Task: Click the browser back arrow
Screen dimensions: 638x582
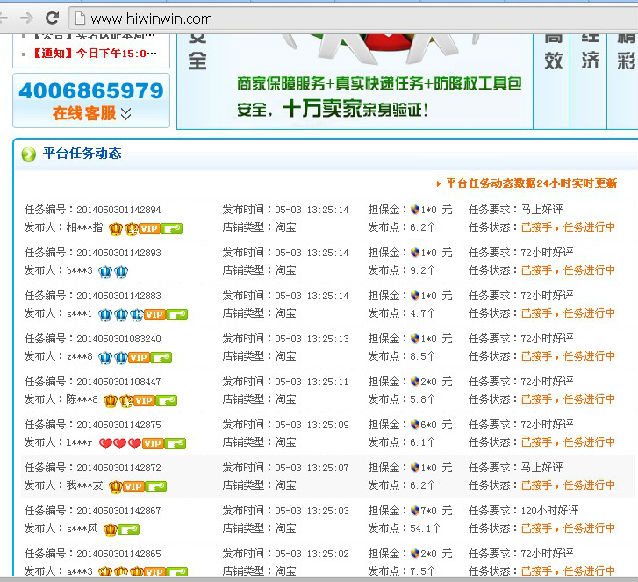Action: pos(8,18)
